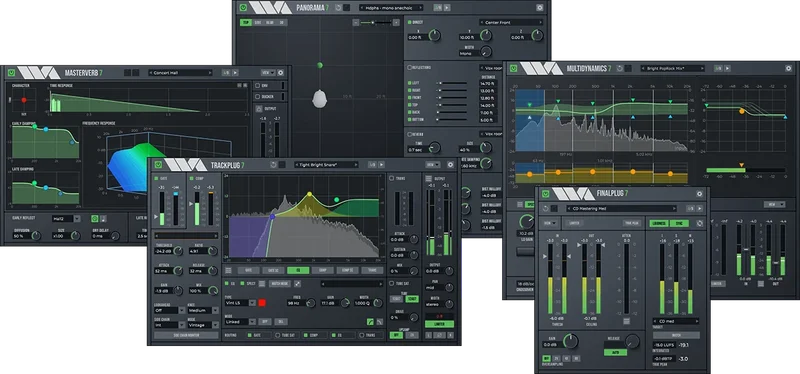Click TrackPlug EQ expand arrows icon
This screenshot has height=374, width=800.
coord(297,283)
